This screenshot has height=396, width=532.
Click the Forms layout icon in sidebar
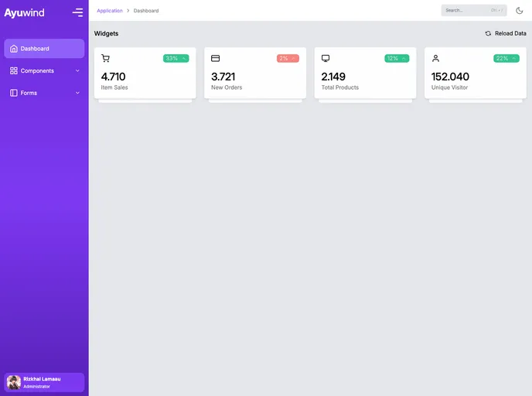tap(14, 93)
